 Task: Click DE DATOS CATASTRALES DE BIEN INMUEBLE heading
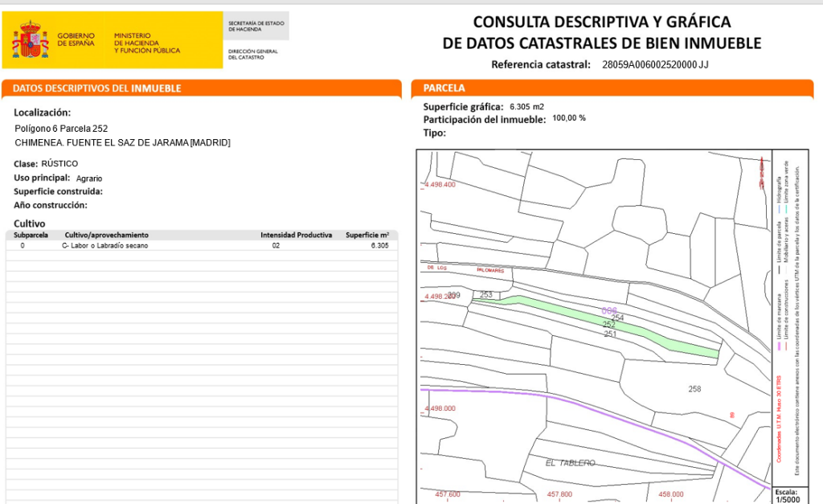601,43
